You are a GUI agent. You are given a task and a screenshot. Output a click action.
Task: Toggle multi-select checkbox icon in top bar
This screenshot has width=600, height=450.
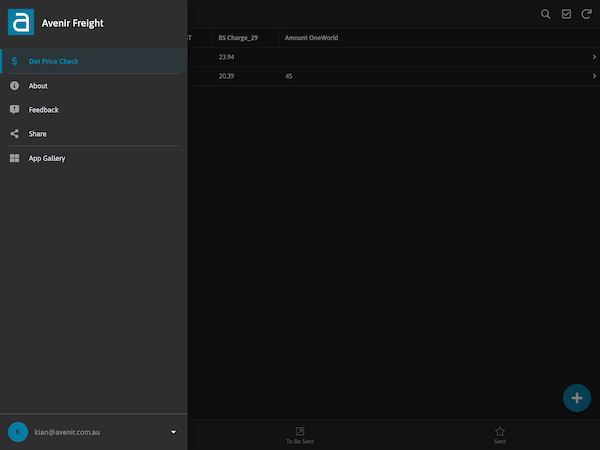[566, 14]
